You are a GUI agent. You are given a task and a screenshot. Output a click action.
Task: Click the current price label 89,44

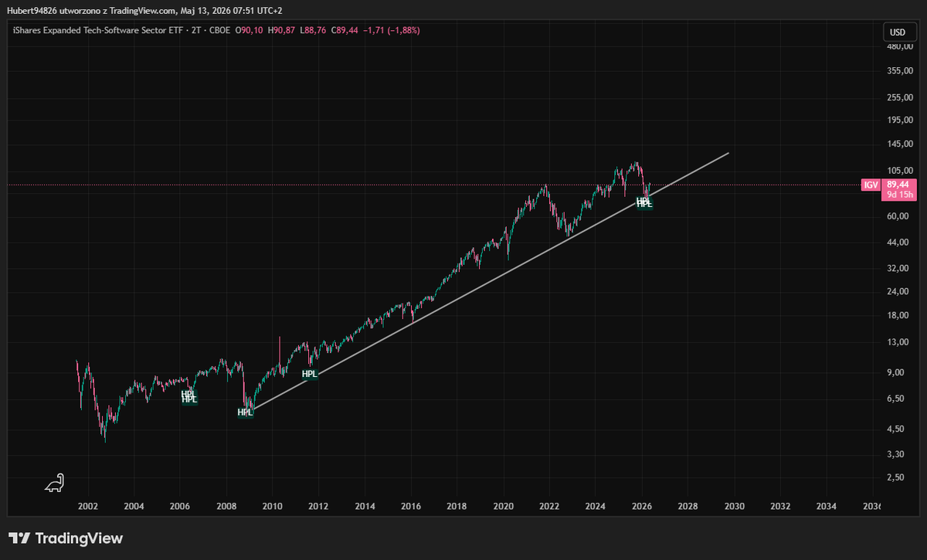point(900,185)
